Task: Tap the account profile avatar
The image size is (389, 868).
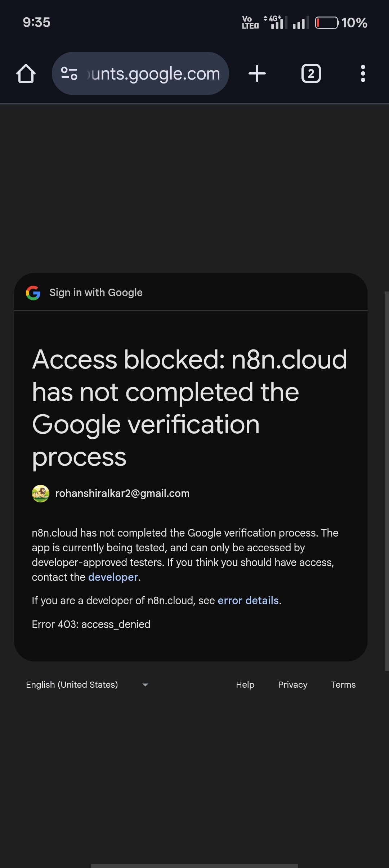Action: point(41,493)
